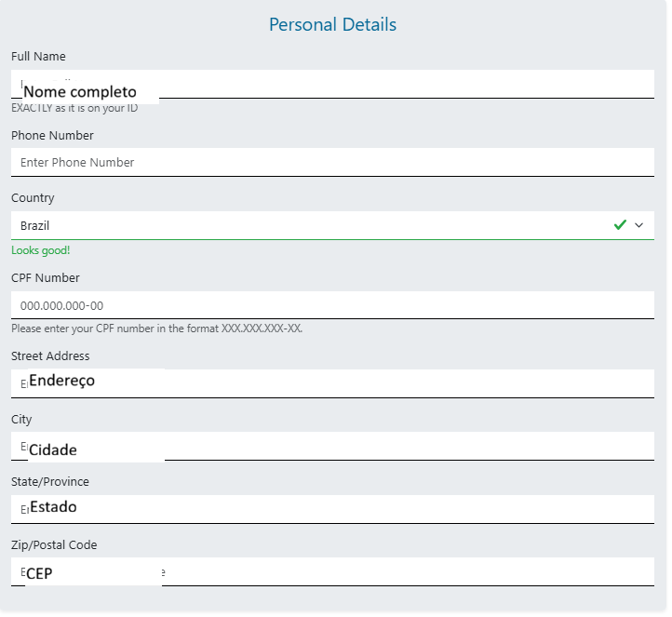Select the CPF input with 000.000.000-00 placeholder
The width and height of the screenshot is (672, 617).
(x=332, y=305)
